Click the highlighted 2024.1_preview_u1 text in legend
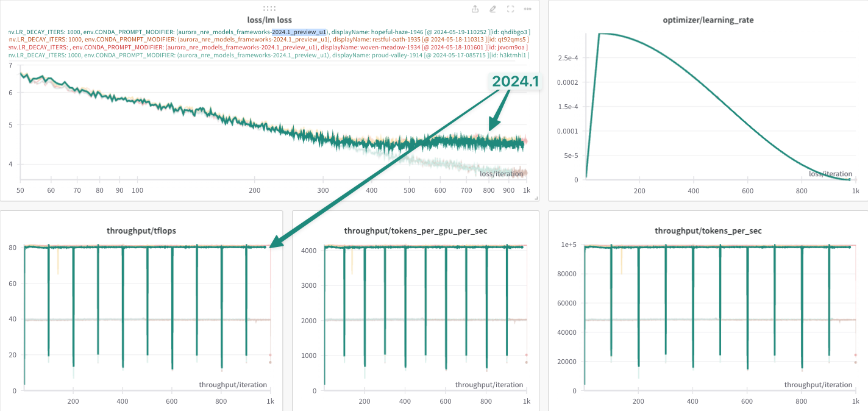Screen dimensions: 868x411 pos(299,32)
